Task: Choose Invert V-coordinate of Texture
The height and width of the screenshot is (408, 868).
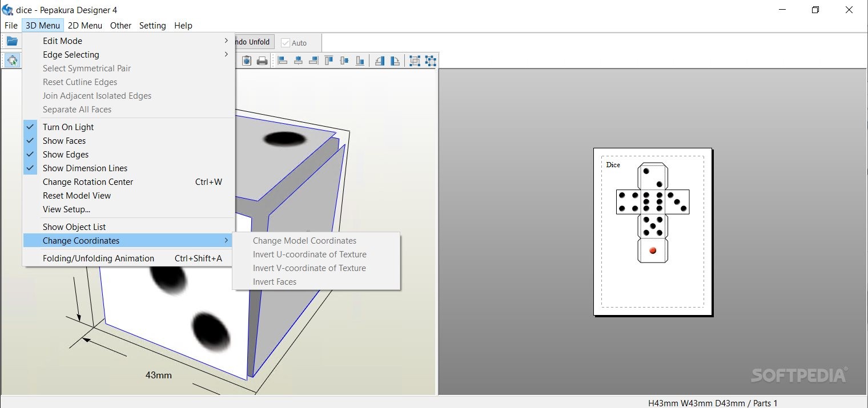Action: click(x=316, y=268)
